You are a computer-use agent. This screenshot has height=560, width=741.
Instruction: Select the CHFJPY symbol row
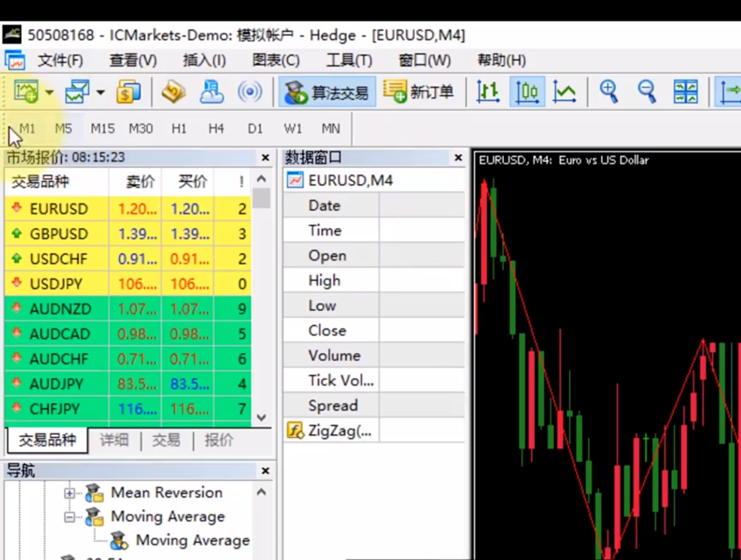(x=128, y=409)
